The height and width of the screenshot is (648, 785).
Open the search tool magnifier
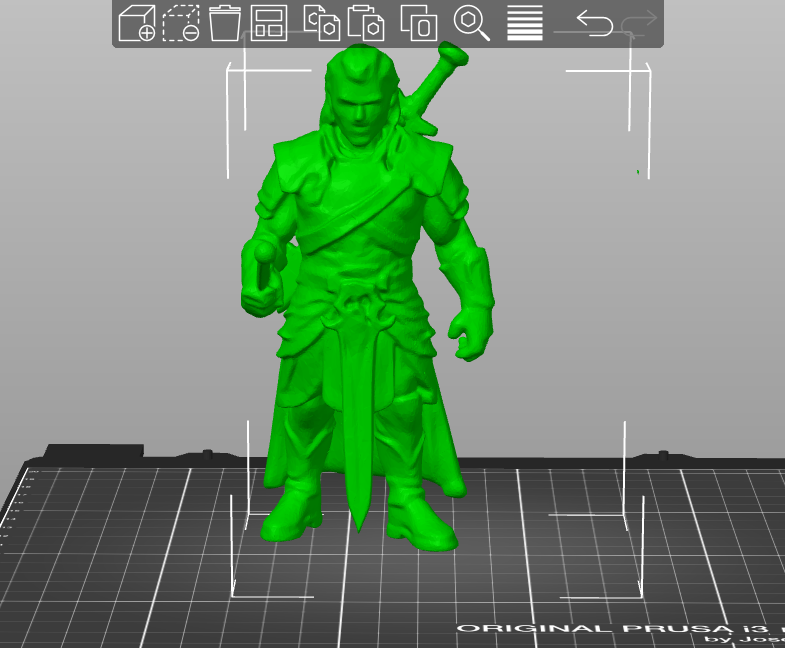(x=471, y=23)
